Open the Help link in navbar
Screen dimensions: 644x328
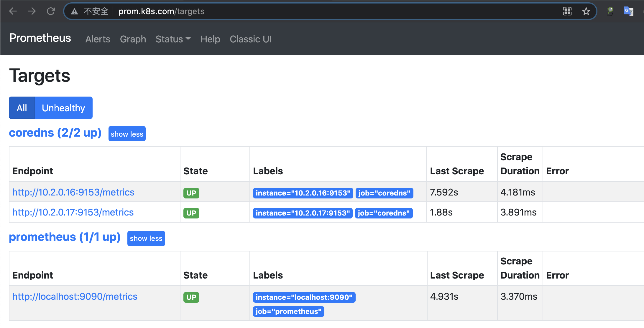[210, 39]
